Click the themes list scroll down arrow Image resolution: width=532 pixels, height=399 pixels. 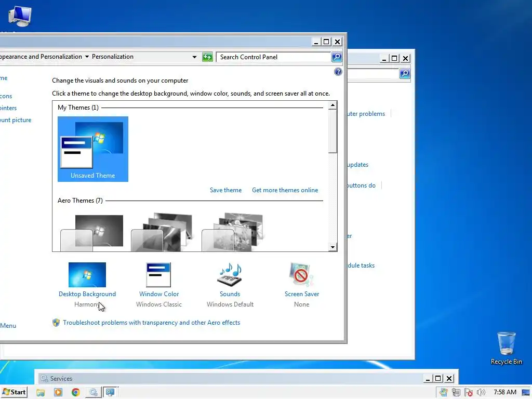(x=332, y=247)
